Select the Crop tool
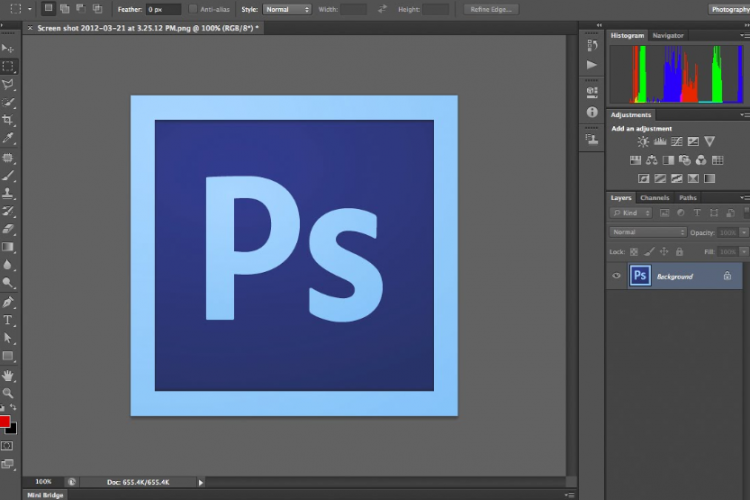 pyautogui.click(x=8, y=120)
